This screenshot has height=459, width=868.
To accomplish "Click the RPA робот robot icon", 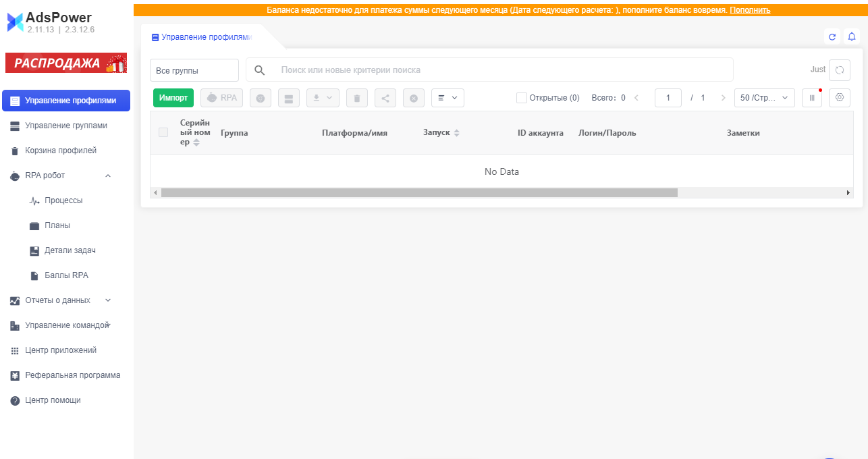I will tap(15, 175).
